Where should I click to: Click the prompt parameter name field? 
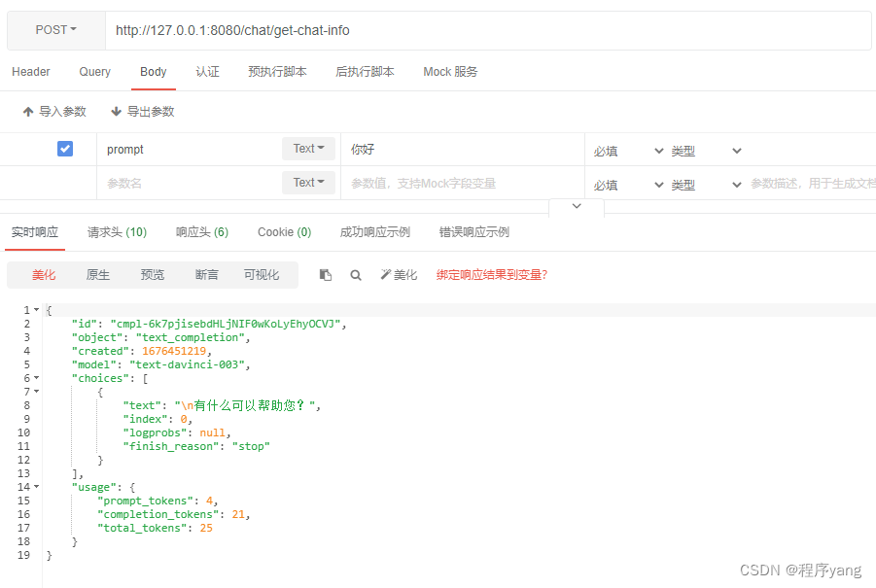point(189,149)
